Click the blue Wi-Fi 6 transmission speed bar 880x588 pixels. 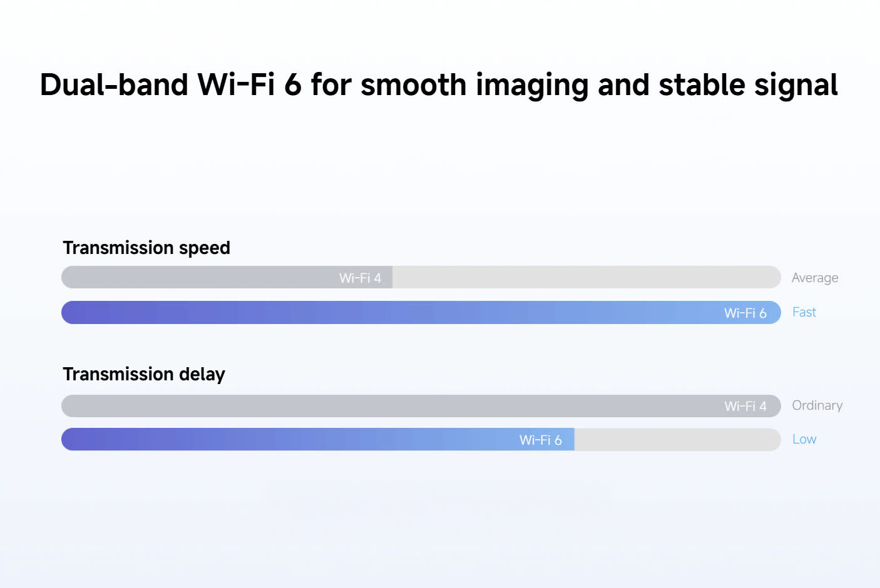click(x=376, y=312)
